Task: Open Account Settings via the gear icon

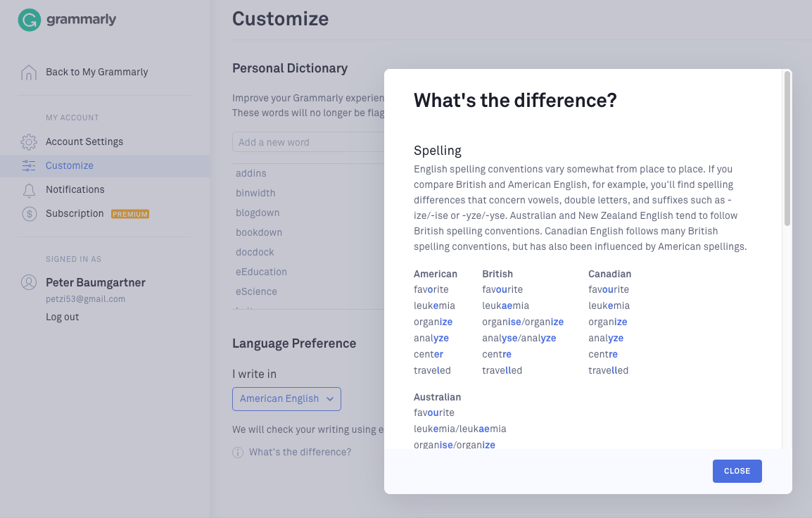Action: [x=29, y=141]
